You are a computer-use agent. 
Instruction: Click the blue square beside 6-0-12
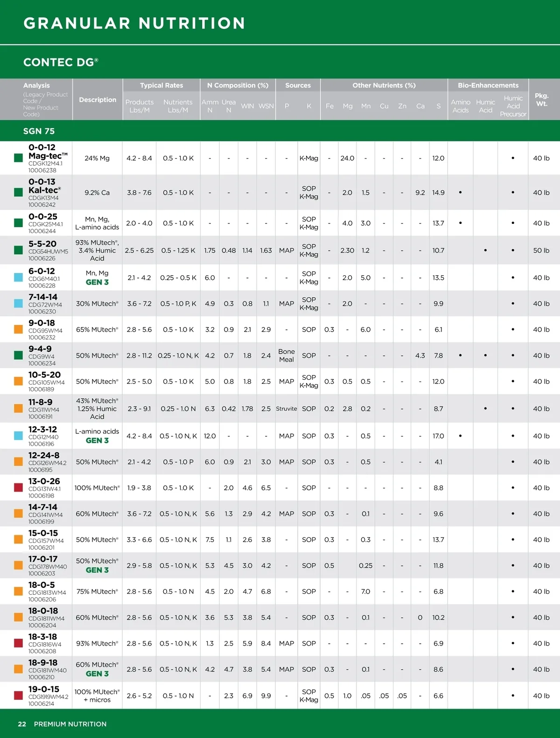point(19,278)
